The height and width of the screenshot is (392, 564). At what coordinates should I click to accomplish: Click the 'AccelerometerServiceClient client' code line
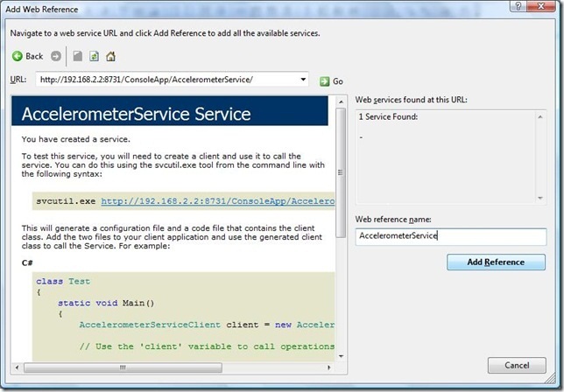[x=207, y=325]
